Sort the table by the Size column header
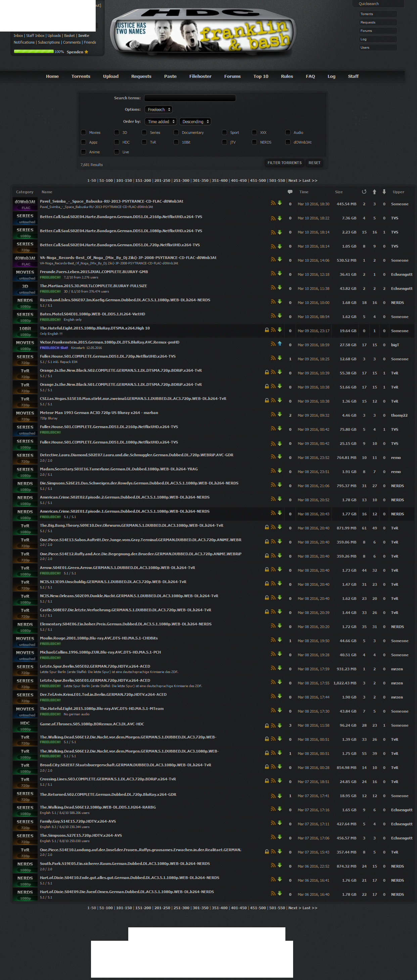Viewport: 417px width, 980px height. (x=338, y=192)
